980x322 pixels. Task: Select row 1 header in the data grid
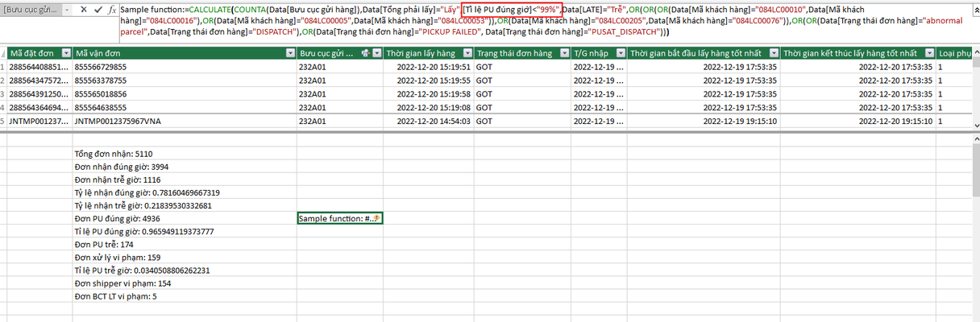[3, 67]
